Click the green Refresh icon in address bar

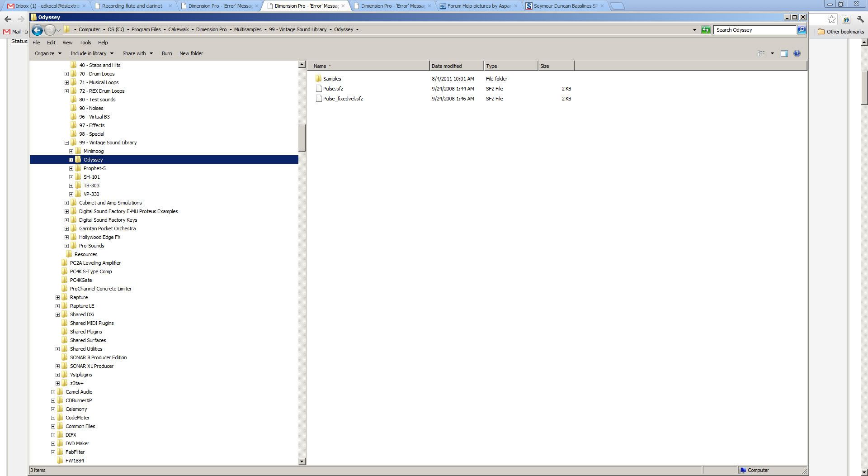pyautogui.click(x=705, y=30)
